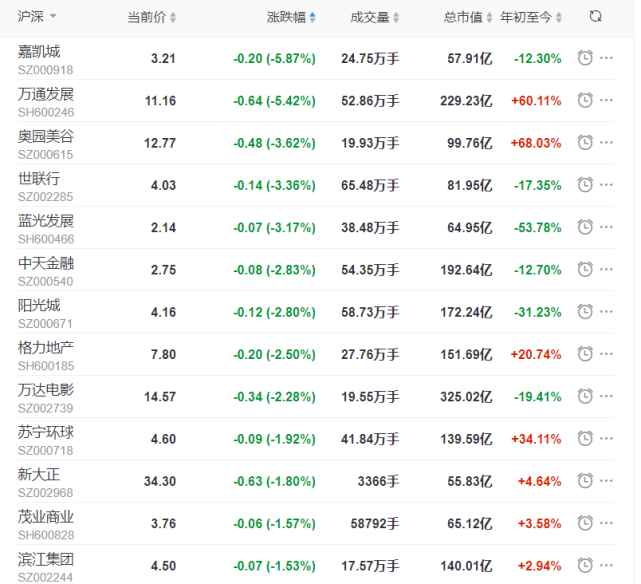Open stock 万通发展 SH600246
Viewport: 641px width, 584px height.
click(x=46, y=102)
